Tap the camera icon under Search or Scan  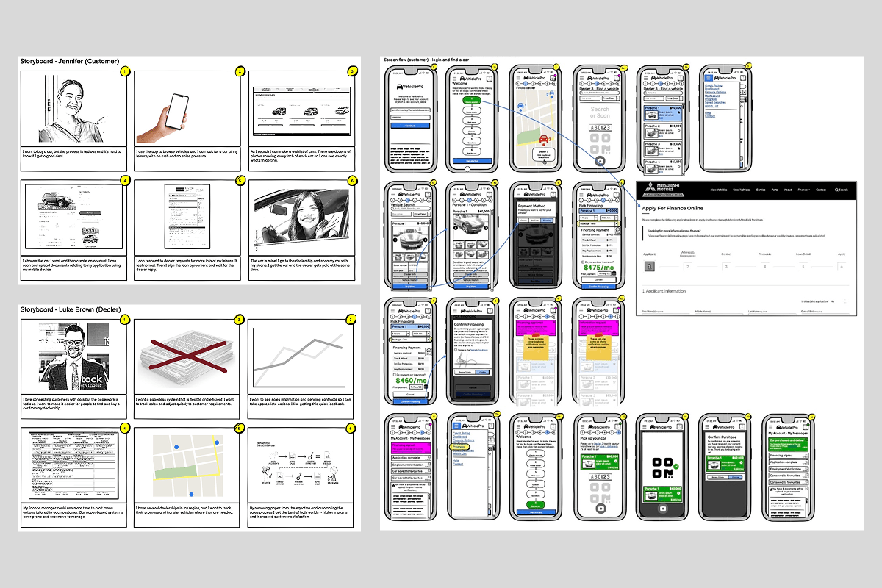pos(600,159)
